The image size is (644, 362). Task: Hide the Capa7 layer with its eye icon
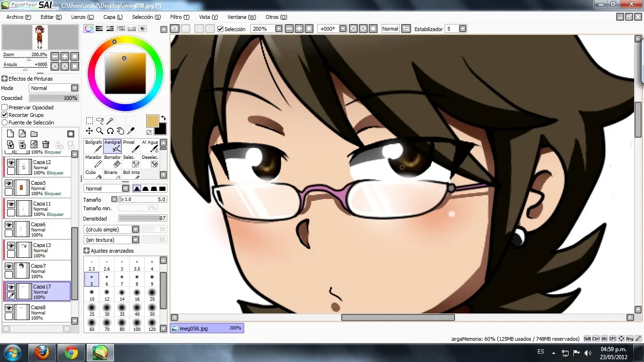click(x=8, y=266)
